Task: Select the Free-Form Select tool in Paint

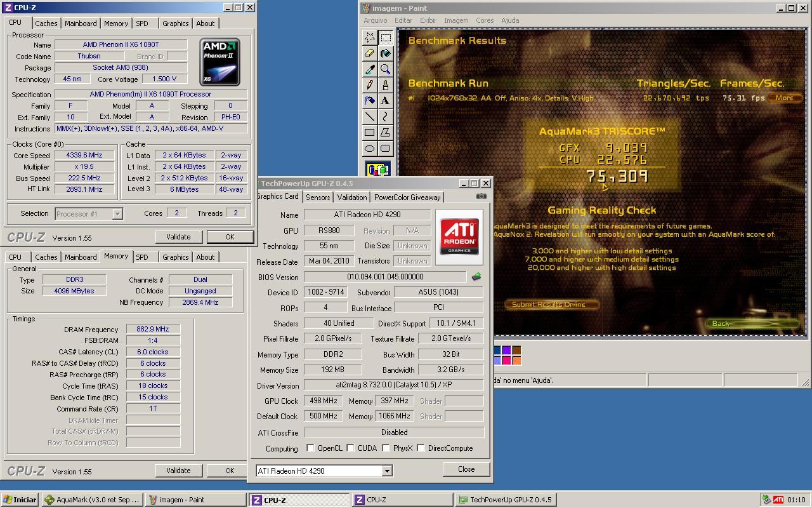Action: 370,37
